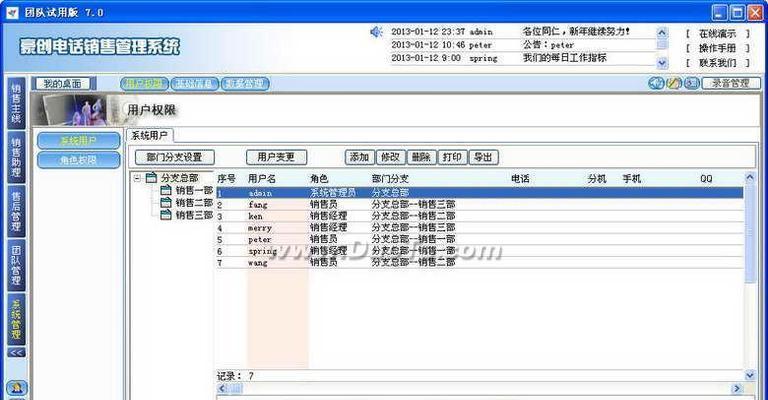The image size is (768, 400).
Task: Click the app logo icon in title bar
Action: (12, 12)
